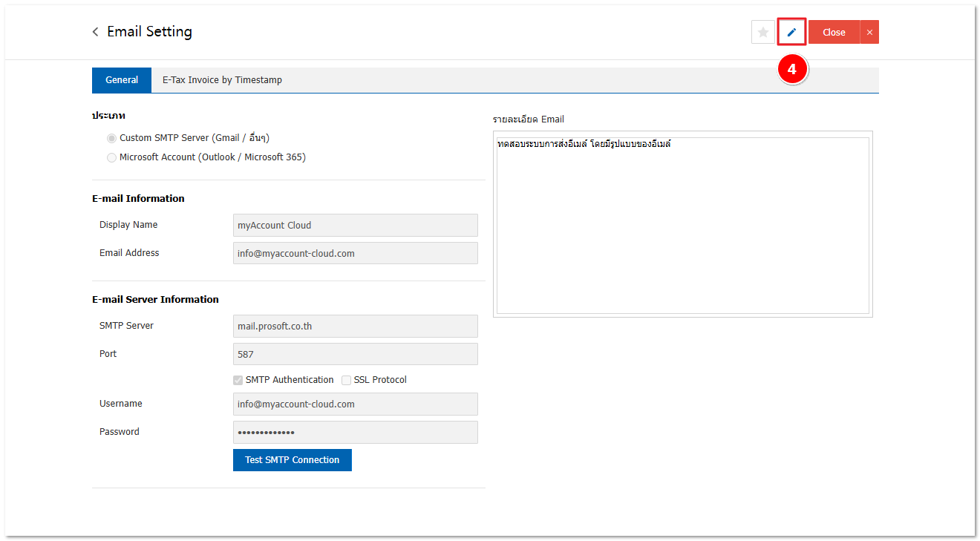This screenshot has height=541, width=980.
Task: Click the Test SMTP Connection button
Action: point(292,460)
